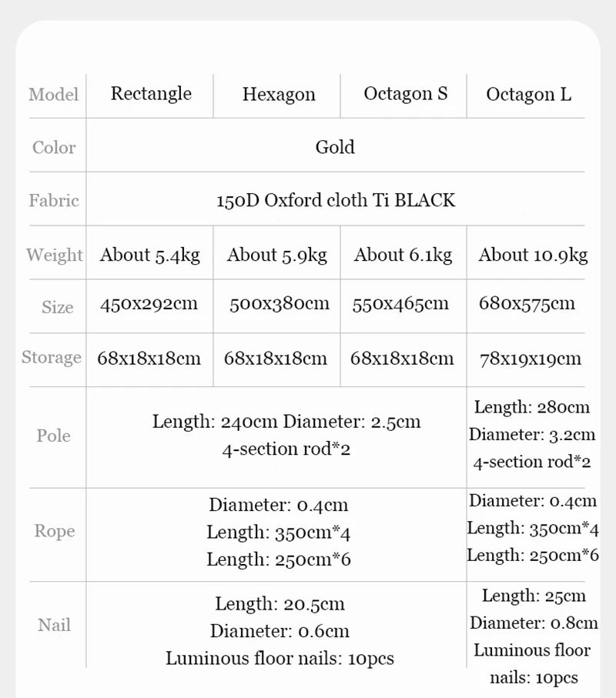Click the About 5.4kg weight cell
The width and height of the screenshot is (616, 698).
click(x=149, y=255)
